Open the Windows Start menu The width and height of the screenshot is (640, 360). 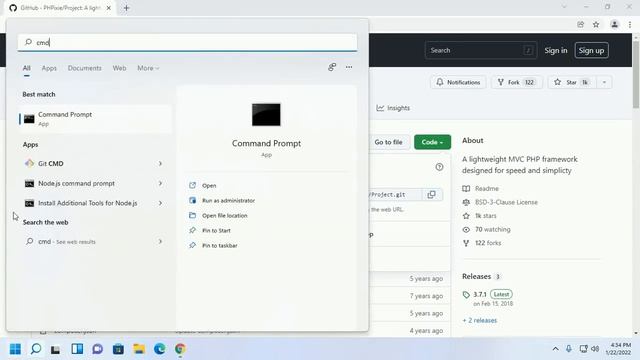(x=15, y=349)
